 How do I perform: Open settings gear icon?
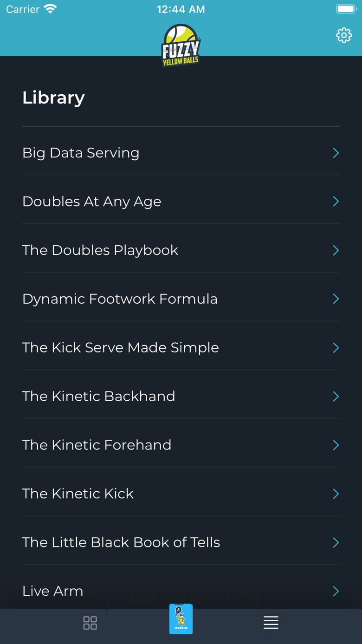pos(344,35)
